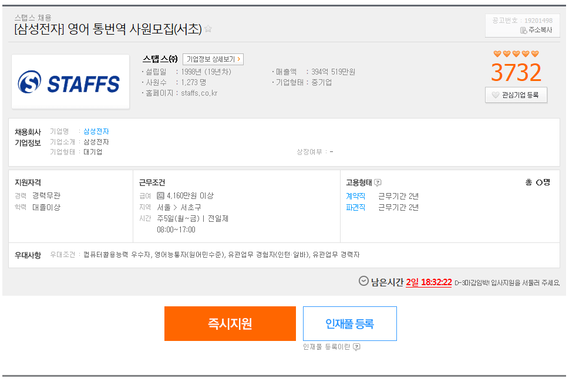Screen dimensions: 569x392
Task: Click the 인재풀 등록 button
Action: 350,323
